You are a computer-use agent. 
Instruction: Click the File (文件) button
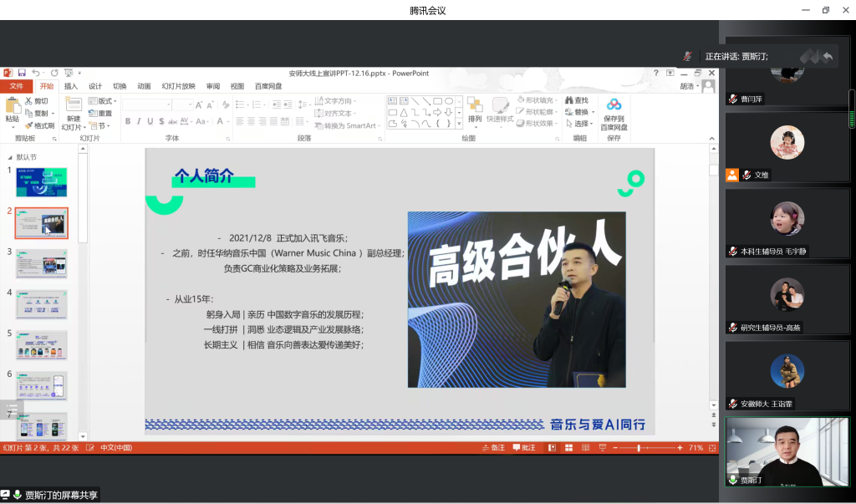coord(16,86)
